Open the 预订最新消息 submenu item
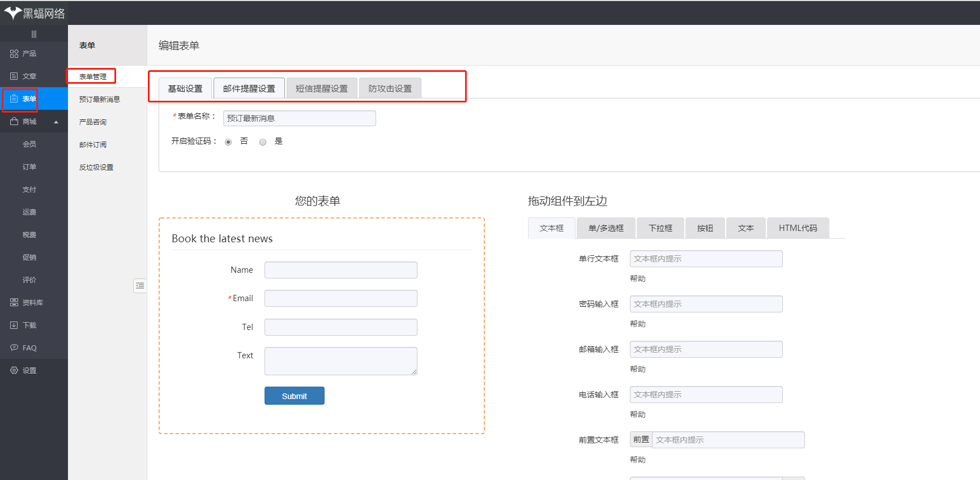 tap(100, 99)
